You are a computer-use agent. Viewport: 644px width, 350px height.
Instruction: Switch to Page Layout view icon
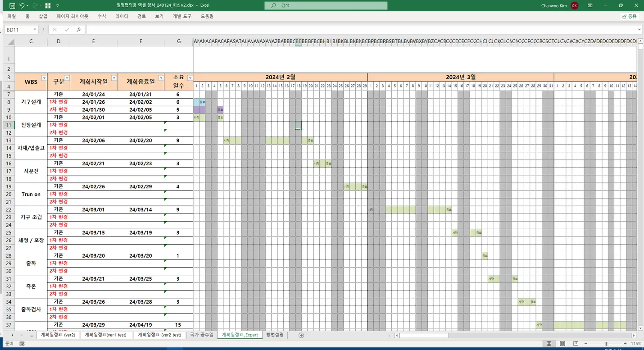[562, 344]
